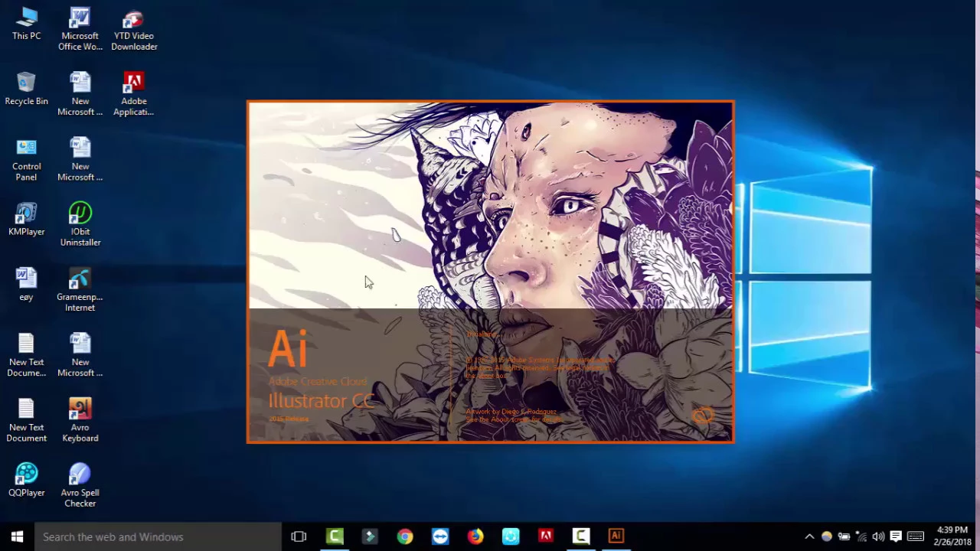The image size is (980, 551).
Task: Click the first green Camtasia taskbar icon
Action: (335, 536)
